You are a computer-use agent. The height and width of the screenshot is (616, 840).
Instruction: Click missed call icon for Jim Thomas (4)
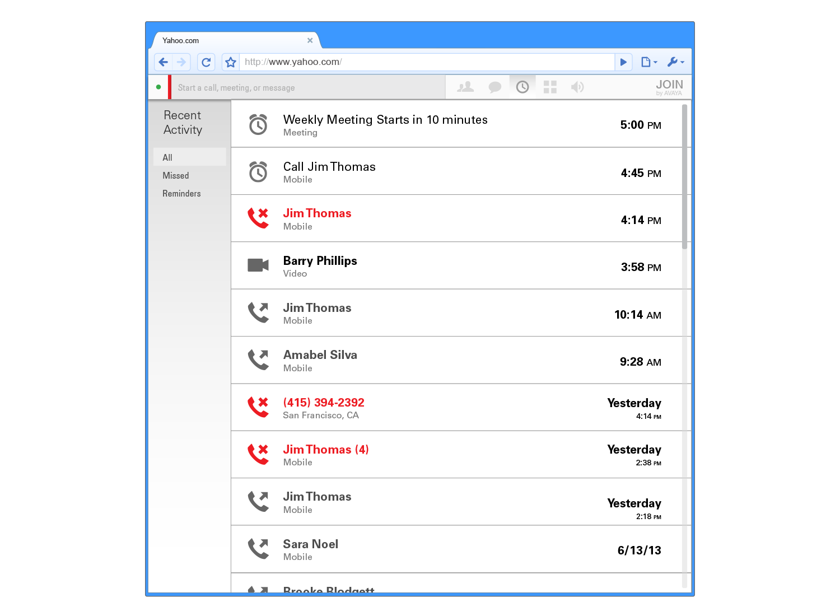[258, 454]
